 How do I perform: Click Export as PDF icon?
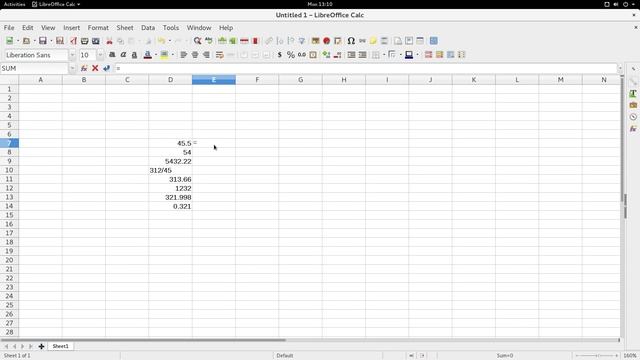tap(73, 41)
